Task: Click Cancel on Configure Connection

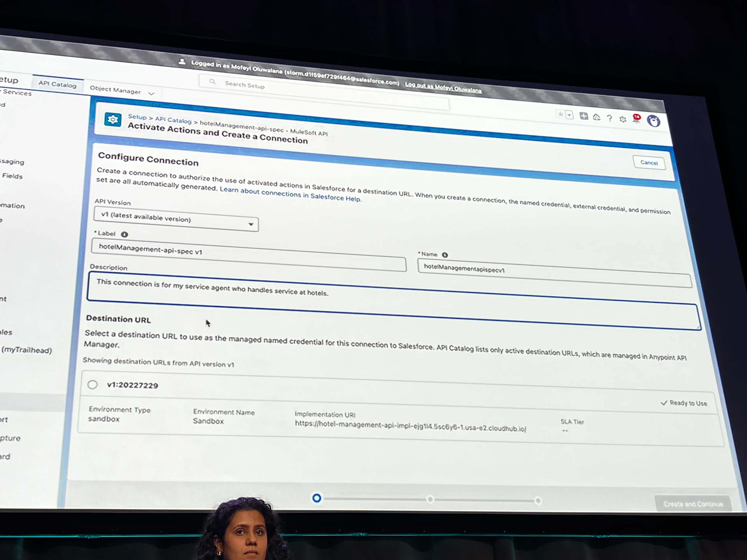Action: click(649, 162)
